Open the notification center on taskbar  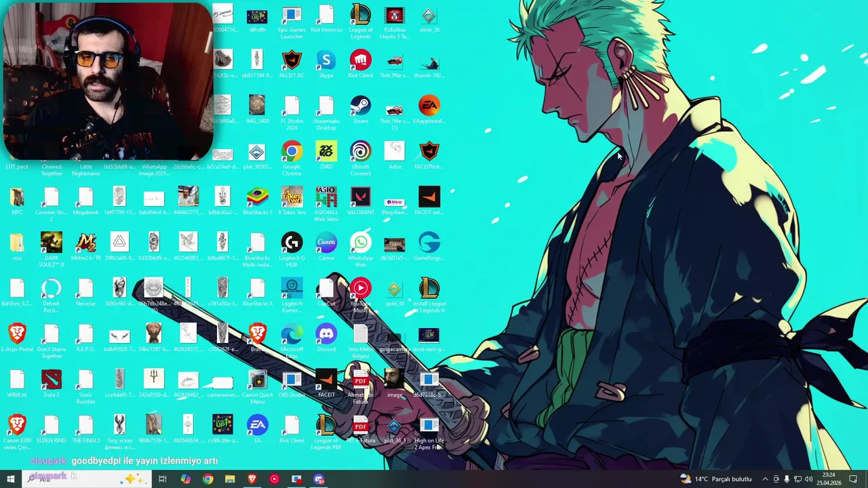(853, 479)
